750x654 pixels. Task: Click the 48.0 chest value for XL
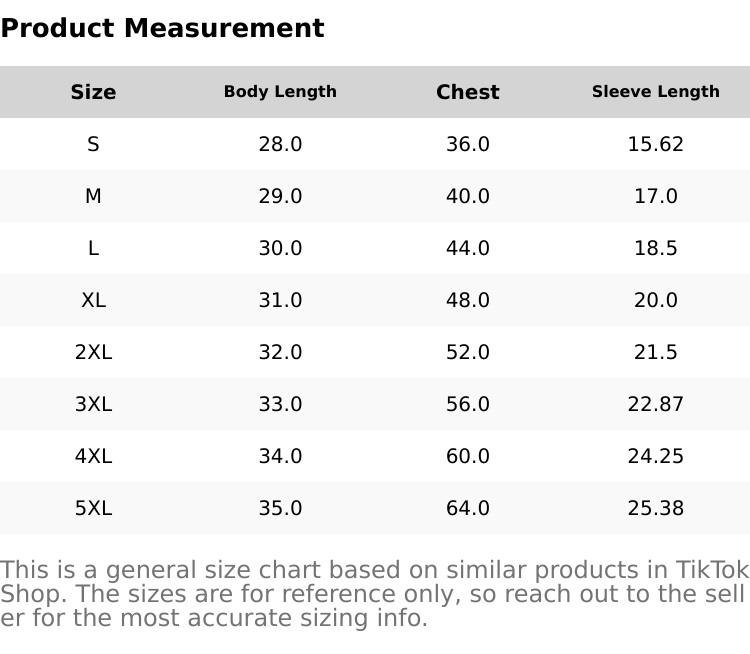pos(467,300)
